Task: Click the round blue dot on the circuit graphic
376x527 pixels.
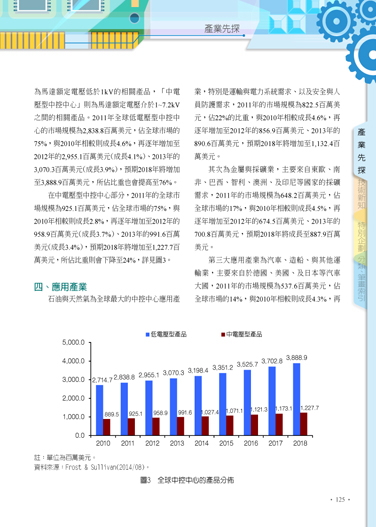Action: [x=134, y=18]
